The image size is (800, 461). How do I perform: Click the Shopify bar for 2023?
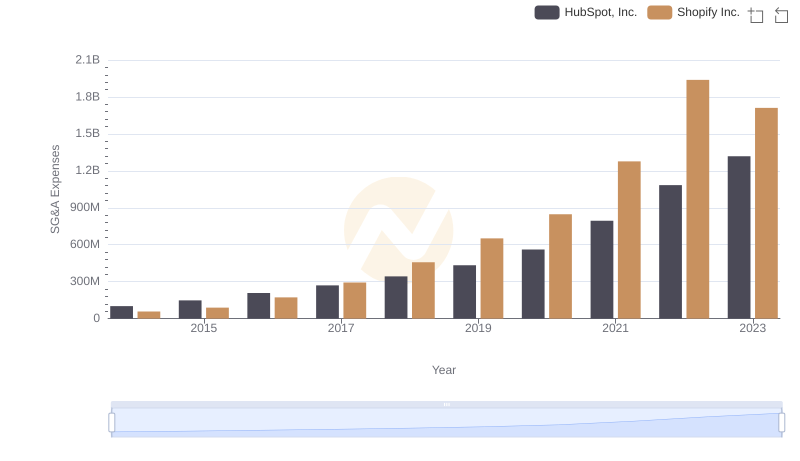[x=766, y=213]
